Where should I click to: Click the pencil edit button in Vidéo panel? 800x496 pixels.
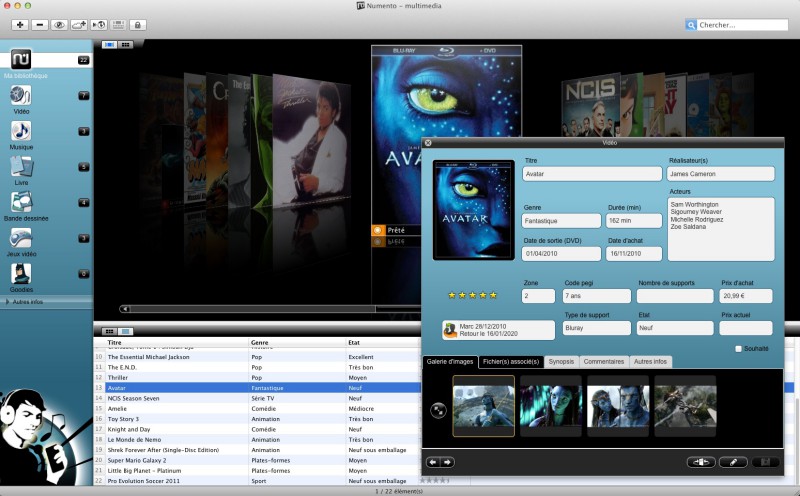click(733, 462)
